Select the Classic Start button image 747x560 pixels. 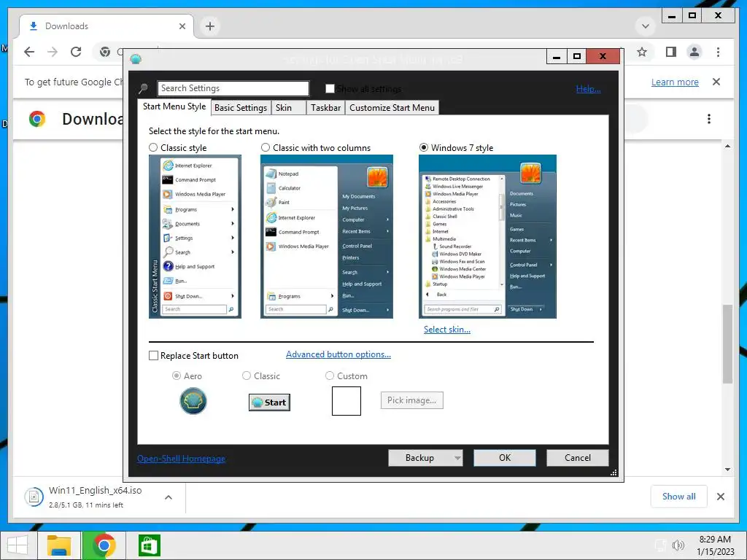point(269,402)
